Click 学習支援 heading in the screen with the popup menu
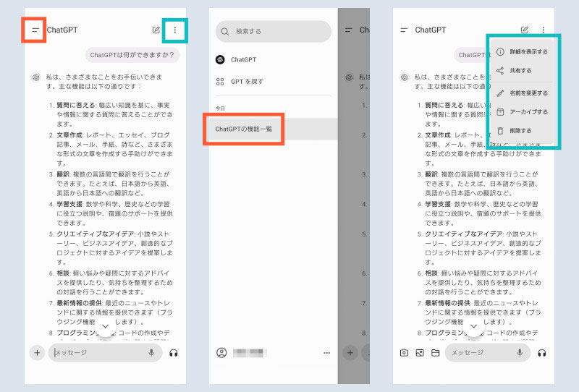Viewport: 579px width, 392px height. click(x=438, y=204)
